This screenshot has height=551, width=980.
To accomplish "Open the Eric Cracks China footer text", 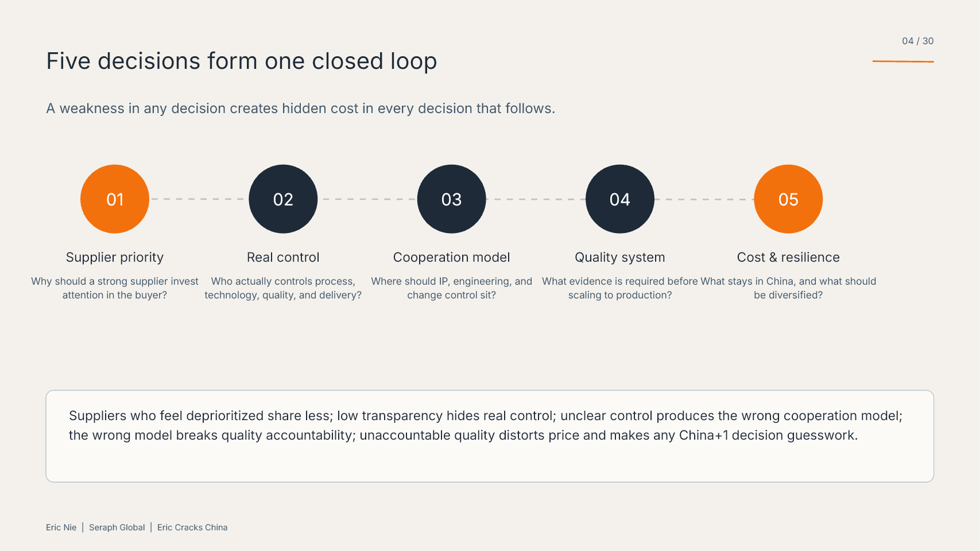I will [x=192, y=527].
